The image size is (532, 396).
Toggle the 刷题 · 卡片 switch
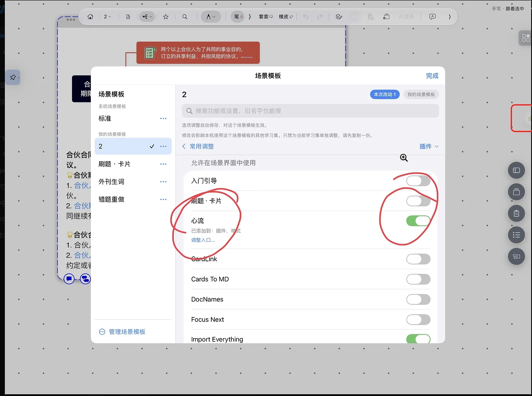tap(418, 201)
